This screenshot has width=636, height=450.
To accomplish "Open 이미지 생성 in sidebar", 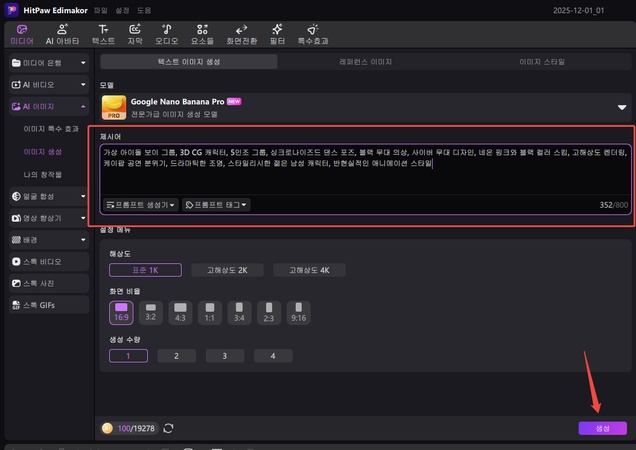I will [x=43, y=152].
